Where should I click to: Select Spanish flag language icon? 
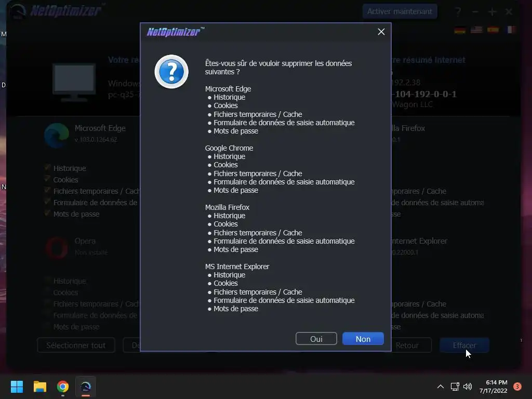[x=493, y=30]
